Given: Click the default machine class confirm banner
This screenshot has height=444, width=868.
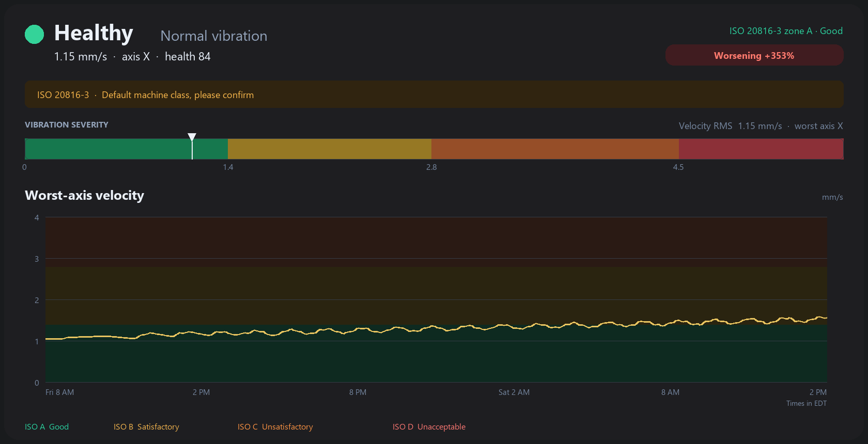Looking at the screenshot, I should click(434, 94).
